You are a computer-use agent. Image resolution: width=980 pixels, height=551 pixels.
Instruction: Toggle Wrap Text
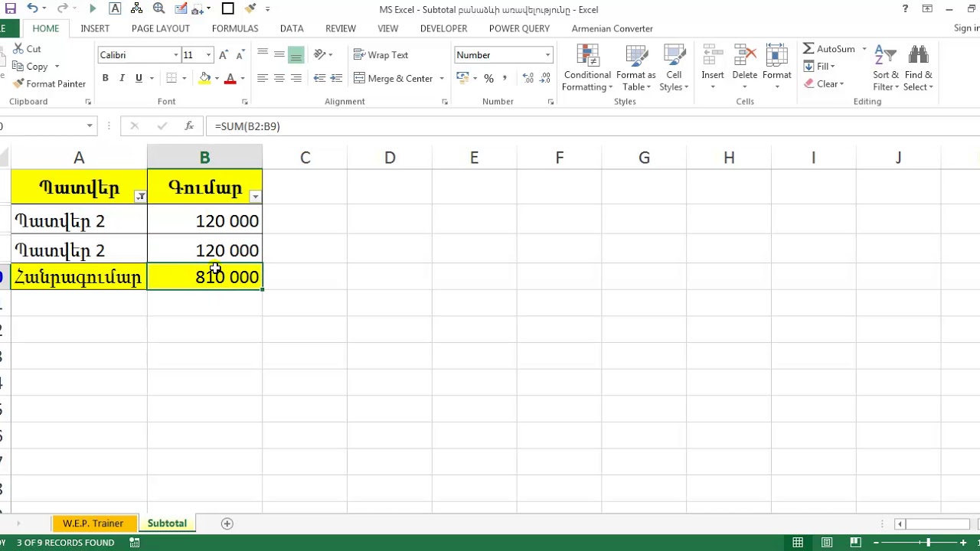[381, 55]
